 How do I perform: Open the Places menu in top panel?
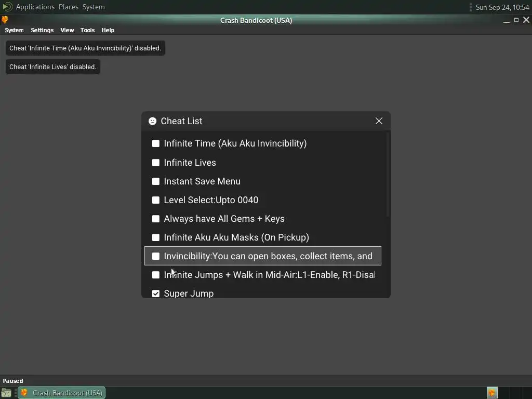[69, 7]
